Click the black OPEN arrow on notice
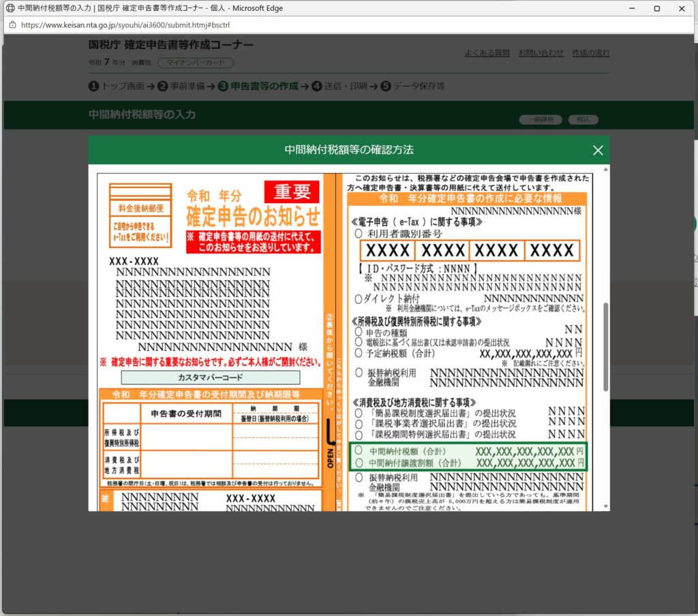The height and width of the screenshot is (616, 698). [x=331, y=435]
